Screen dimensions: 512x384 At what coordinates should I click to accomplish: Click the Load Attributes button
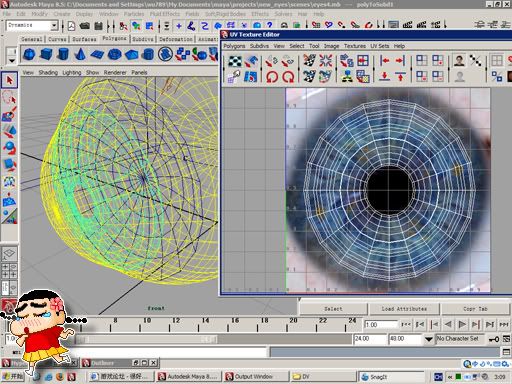[404, 309]
